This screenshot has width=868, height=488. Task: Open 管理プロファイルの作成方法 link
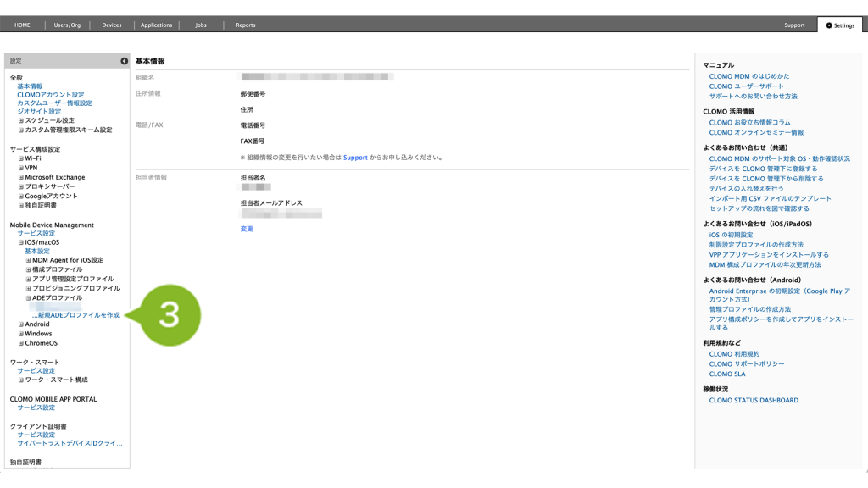(x=750, y=309)
